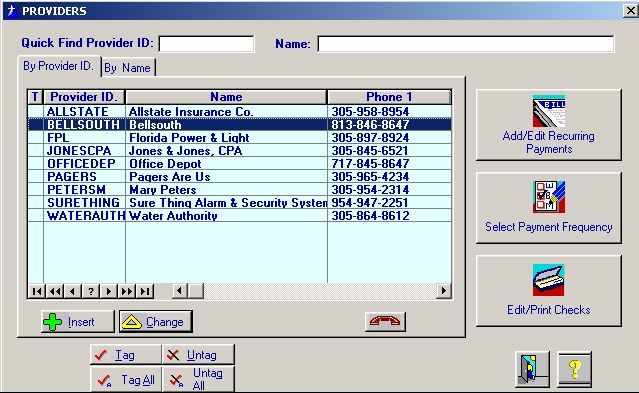Jump to first record in list
The height and width of the screenshot is (393, 639).
[37, 291]
